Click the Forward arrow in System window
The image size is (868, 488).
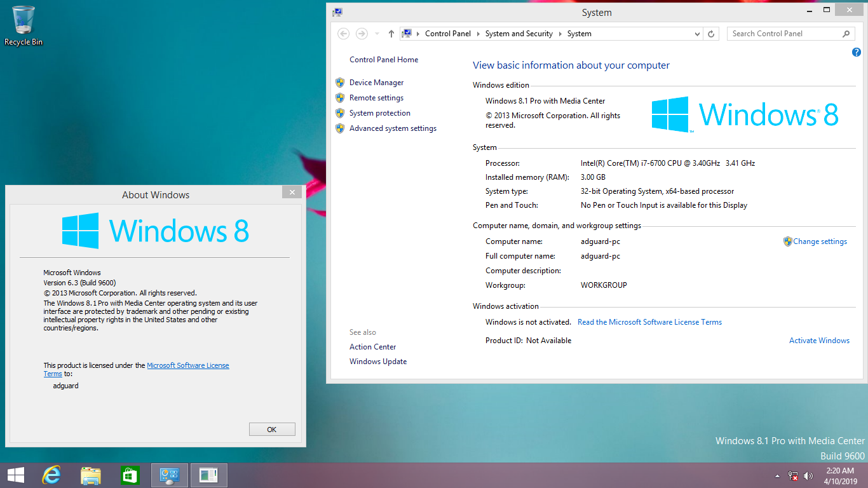362,34
